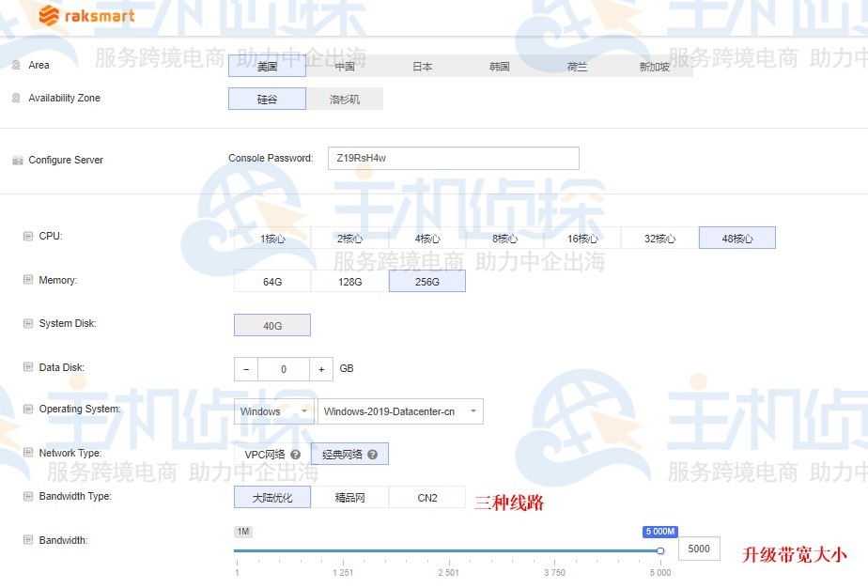Click minus to decrease Data Disk size
Image resolution: width=868 pixels, height=588 pixels.
(244, 368)
